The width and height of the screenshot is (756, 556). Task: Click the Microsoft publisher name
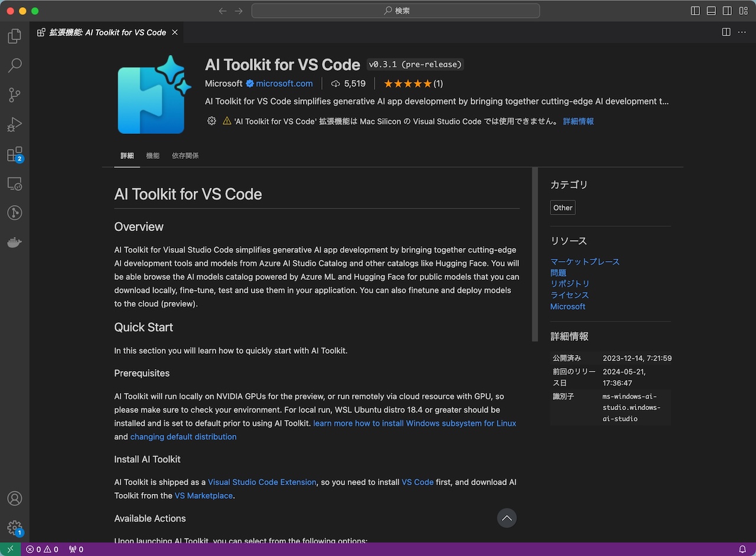224,83
